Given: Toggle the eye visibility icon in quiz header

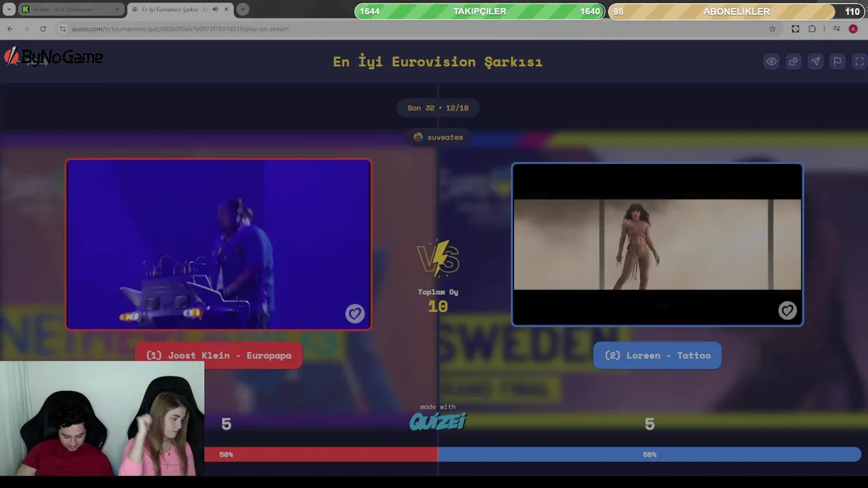Looking at the screenshot, I should pyautogui.click(x=772, y=62).
